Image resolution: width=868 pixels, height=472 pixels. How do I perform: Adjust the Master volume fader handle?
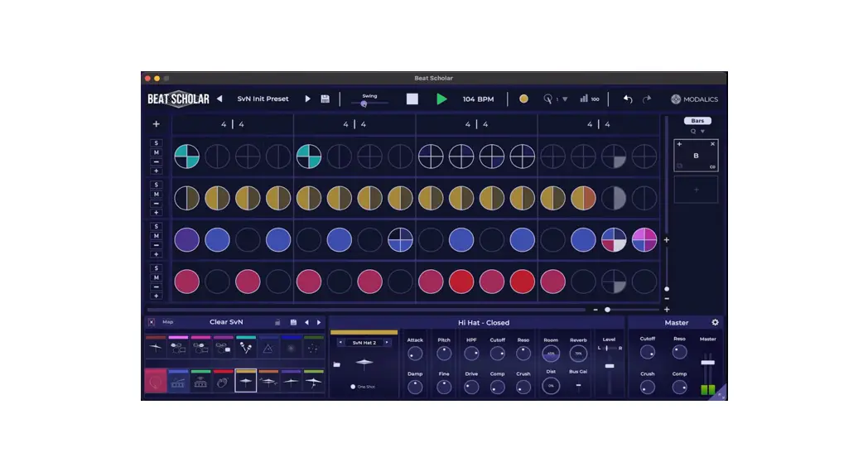[x=707, y=363]
